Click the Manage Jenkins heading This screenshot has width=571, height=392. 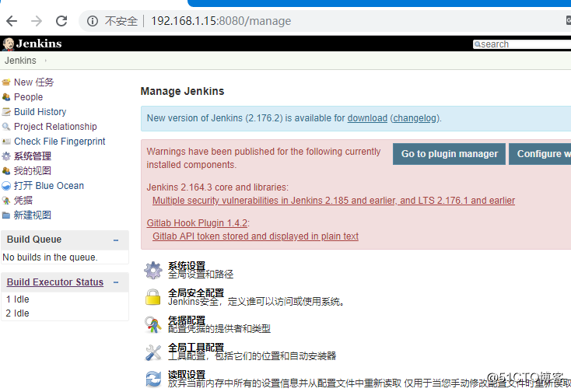(x=183, y=91)
